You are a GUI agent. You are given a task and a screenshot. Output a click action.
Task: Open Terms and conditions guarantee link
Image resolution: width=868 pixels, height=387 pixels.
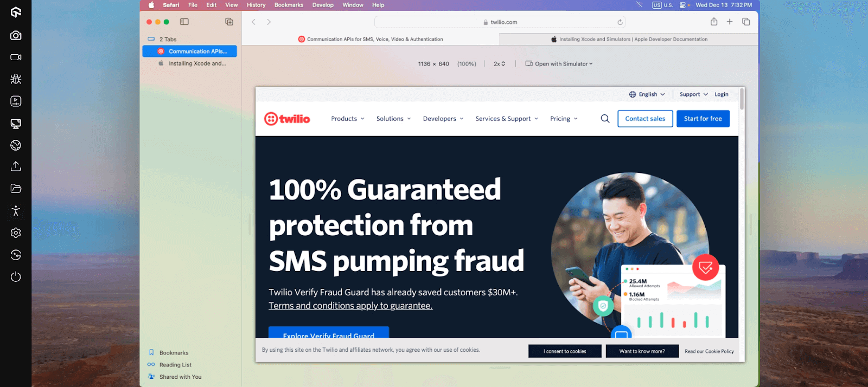tap(350, 306)
